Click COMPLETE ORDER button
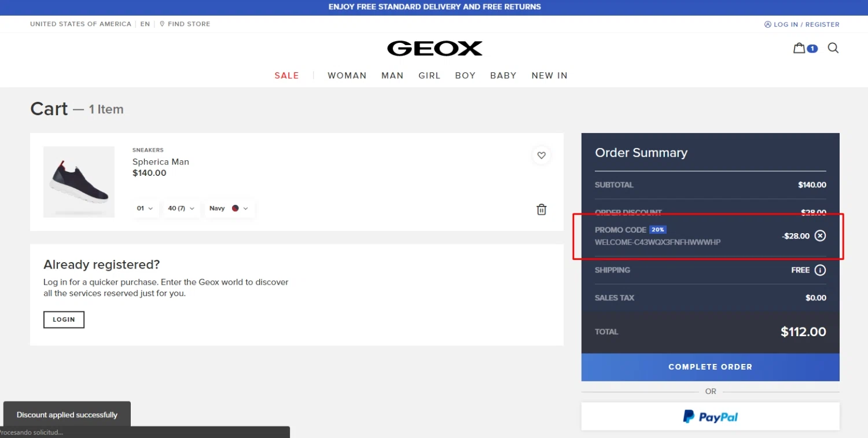The width and height of the screenshot is (868, 438). (x=710, y=367)
